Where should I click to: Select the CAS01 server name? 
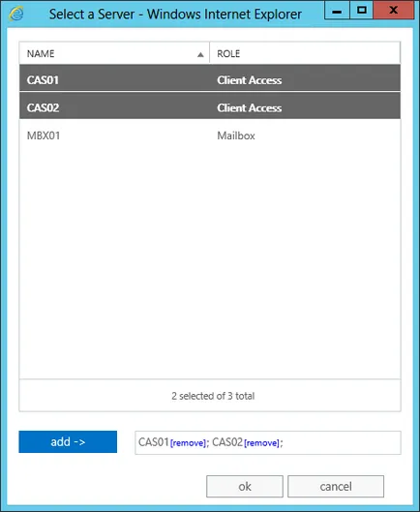click(x=43, y=80)
